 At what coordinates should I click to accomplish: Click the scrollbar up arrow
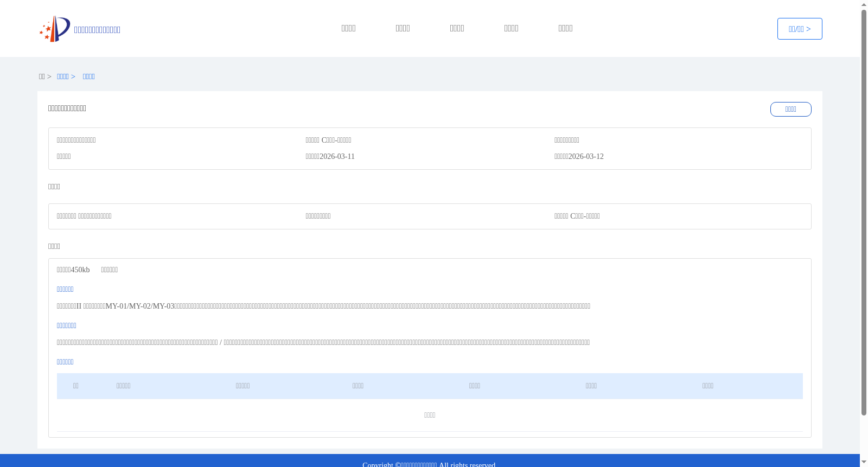(x=864, y=4)
